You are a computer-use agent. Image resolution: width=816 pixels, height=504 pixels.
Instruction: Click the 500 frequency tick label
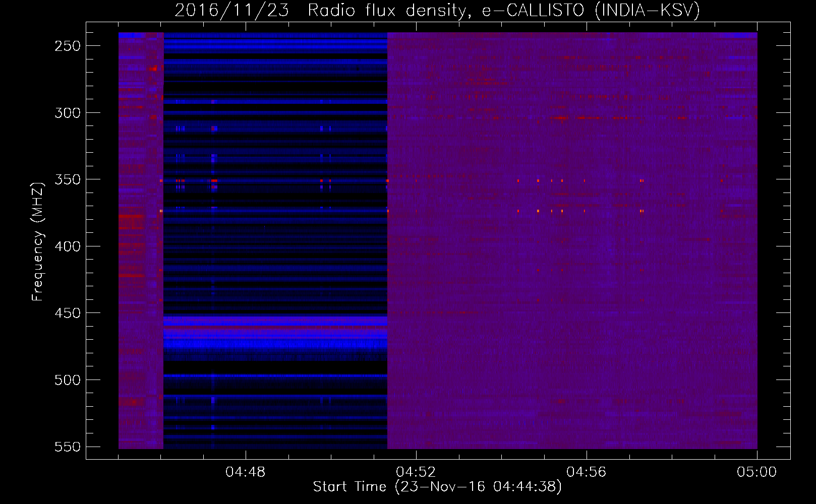(x=68, y=380)
